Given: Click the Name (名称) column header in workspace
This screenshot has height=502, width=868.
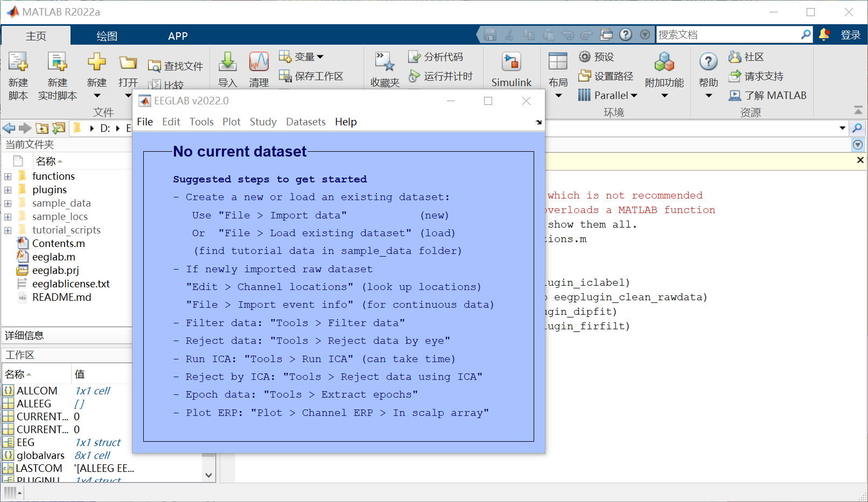Looking at the screenshot, I should (37, 374).
